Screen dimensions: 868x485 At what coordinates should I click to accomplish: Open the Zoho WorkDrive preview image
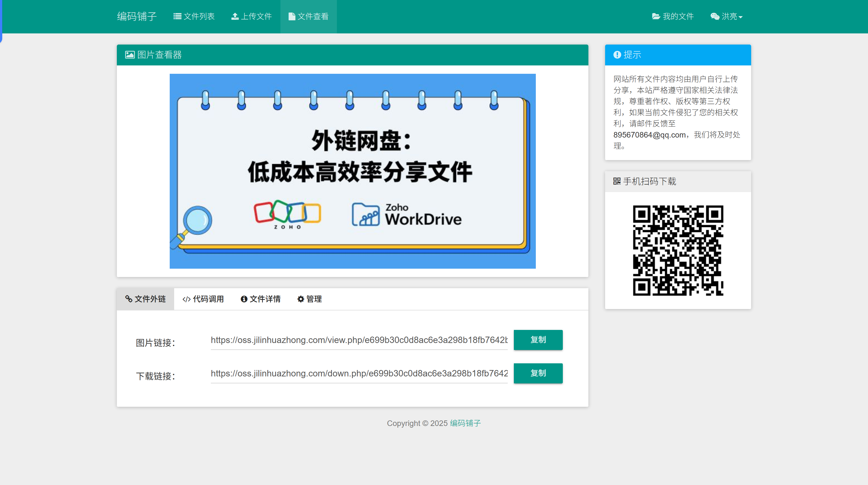(352, 171)
